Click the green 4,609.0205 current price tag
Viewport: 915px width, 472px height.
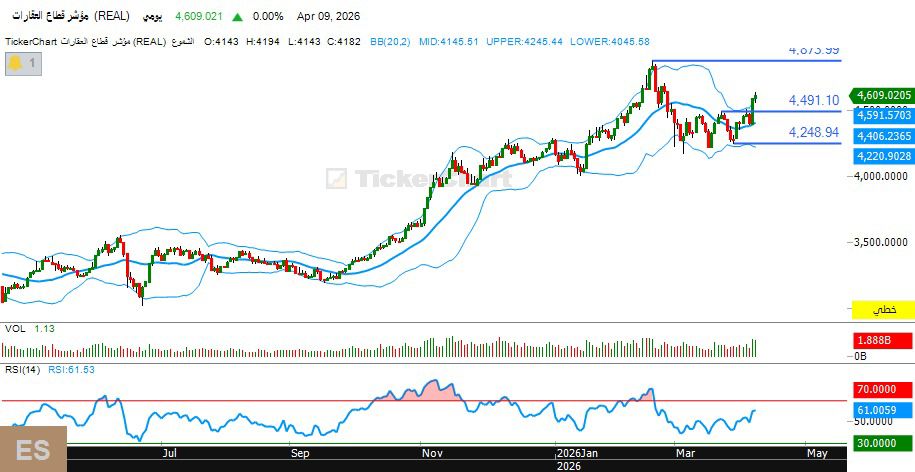(883, 95)
